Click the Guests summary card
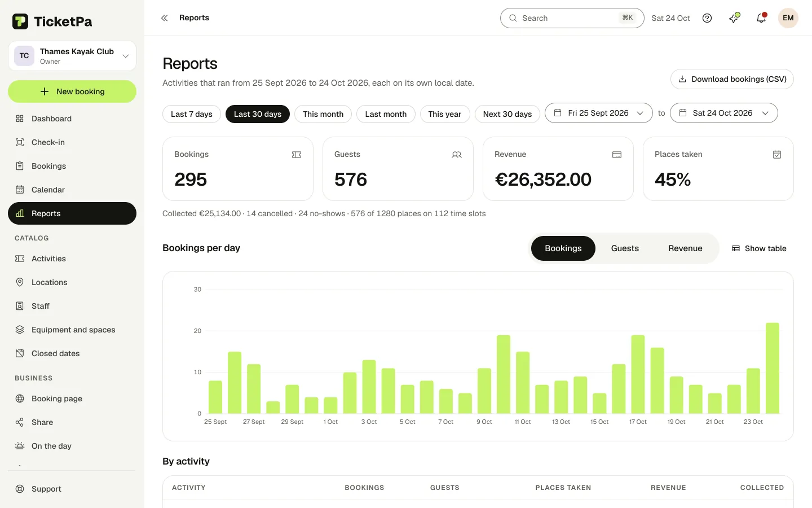This screenshot has height=508, width=812. [398, 169]
